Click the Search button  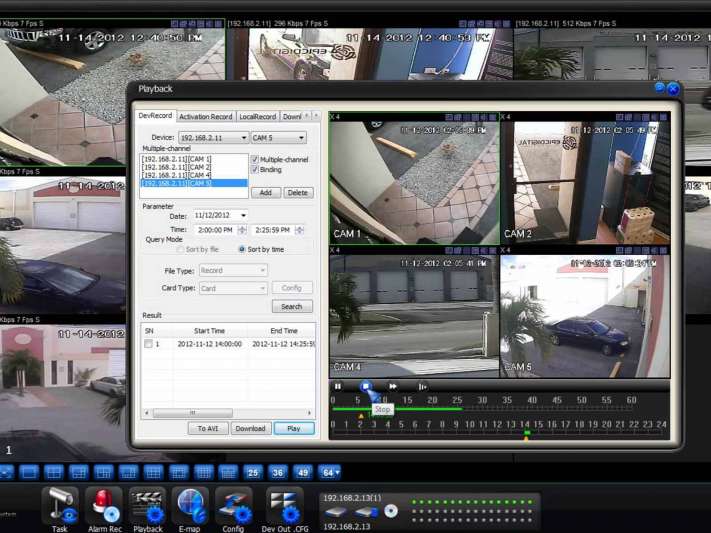[x=292, y=307]
